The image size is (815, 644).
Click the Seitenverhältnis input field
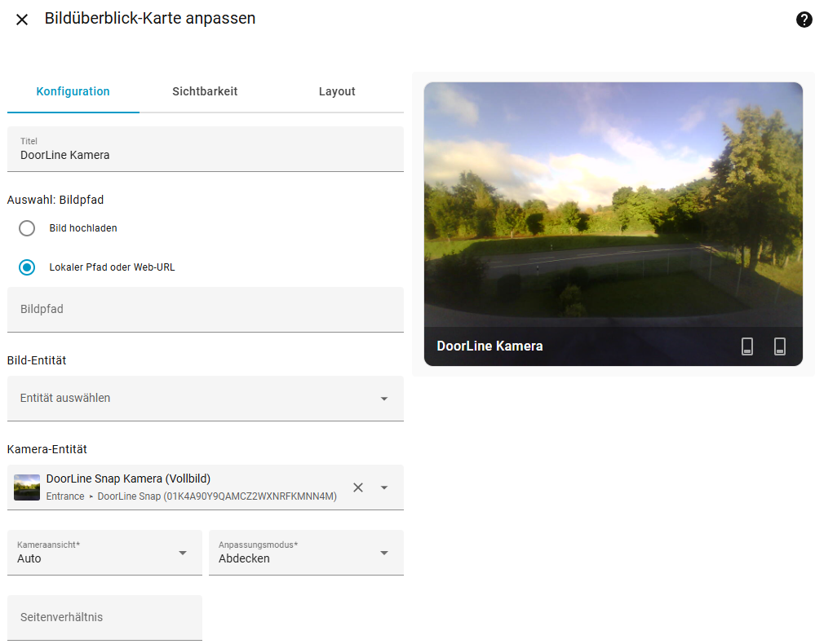point(104,617)
